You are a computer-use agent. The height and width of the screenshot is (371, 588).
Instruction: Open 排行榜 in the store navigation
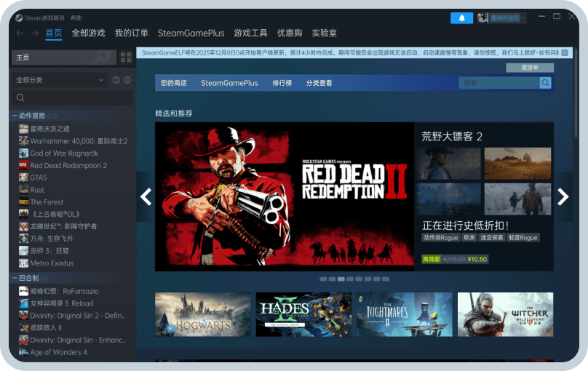(282, 83)
